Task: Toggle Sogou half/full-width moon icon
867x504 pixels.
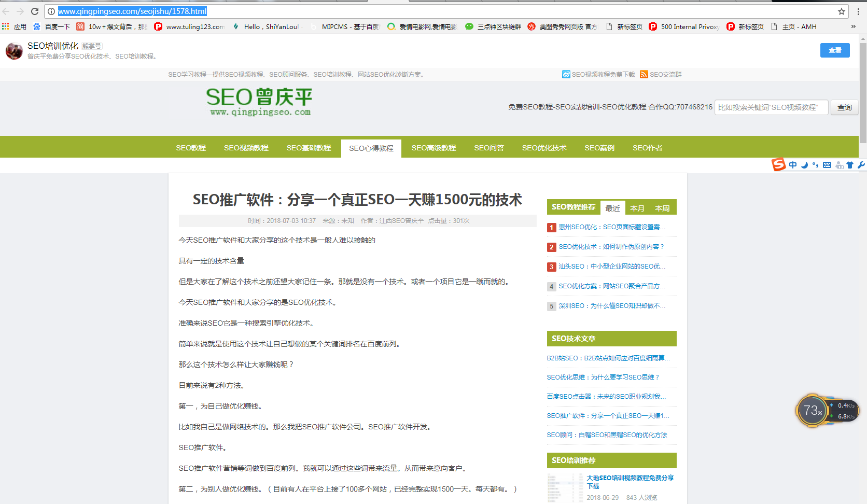Action: point(804,165)
